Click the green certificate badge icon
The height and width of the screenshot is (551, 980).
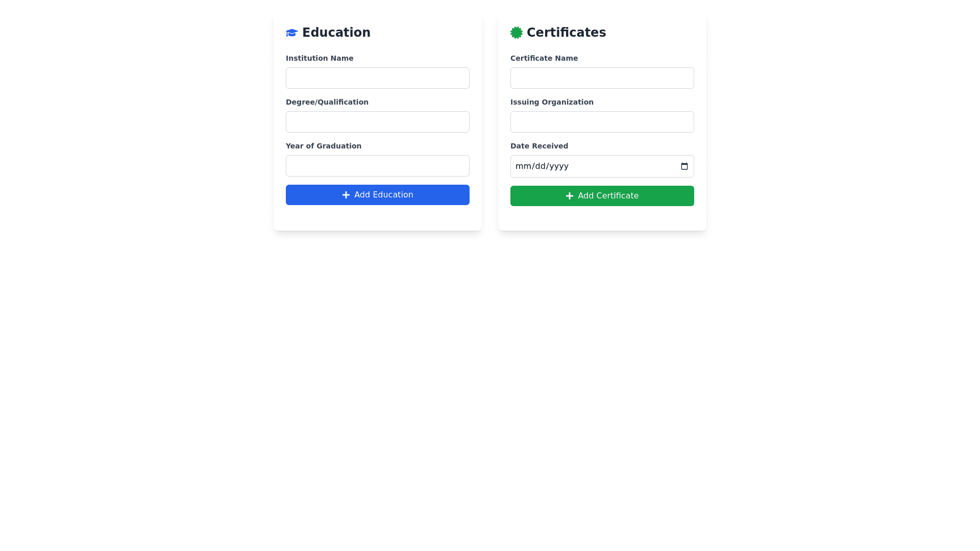[x=516, y=33]
